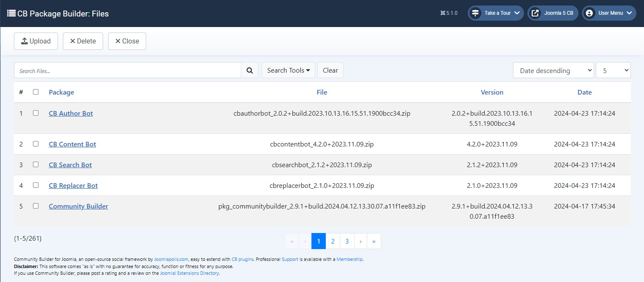
Task: Open the Search Tools dropdown
Action: (x=289, y=70)
